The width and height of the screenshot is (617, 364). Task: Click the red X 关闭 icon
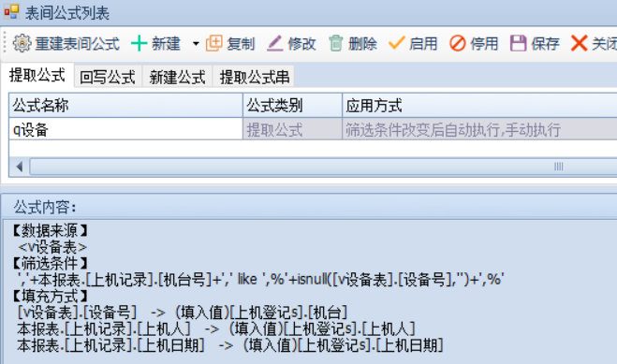click(x=580, y=43)
